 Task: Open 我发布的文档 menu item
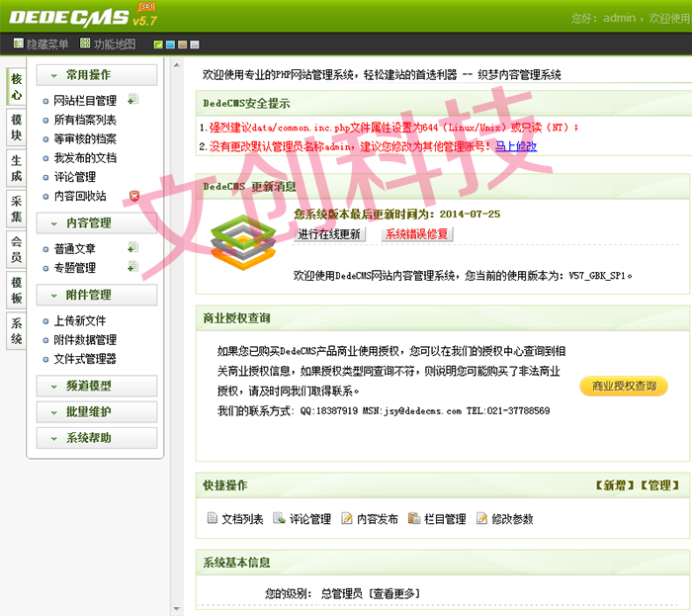[x=85, y=158]
